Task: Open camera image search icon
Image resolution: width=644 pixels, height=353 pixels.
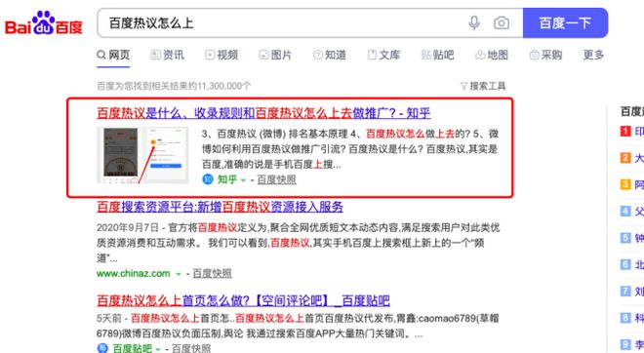Action: (502, 23)
